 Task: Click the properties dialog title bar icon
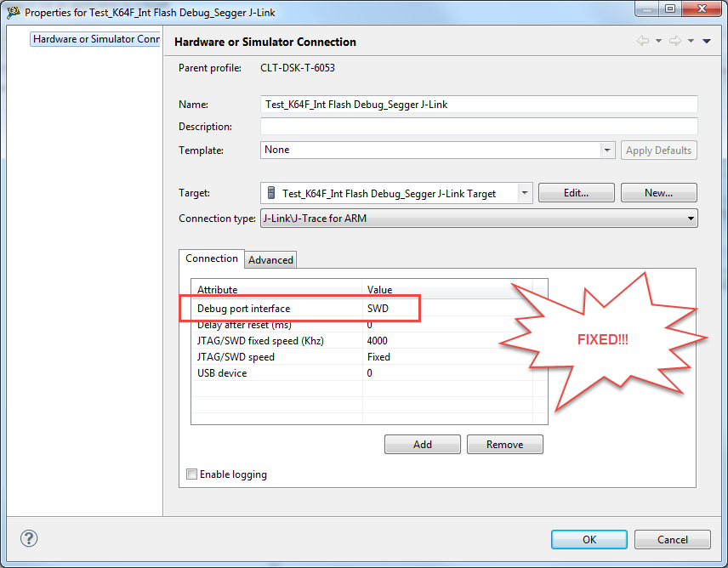[13, 12]
